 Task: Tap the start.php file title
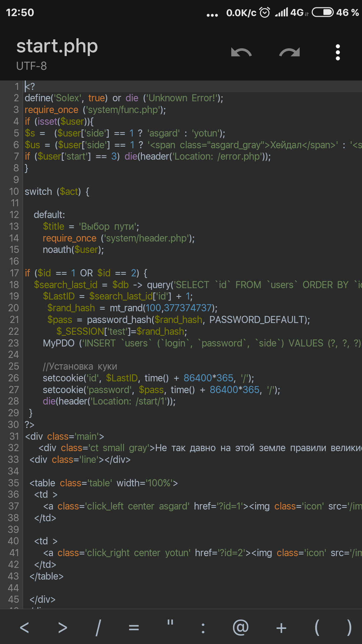pyautogui.click(x=57, y=46)
